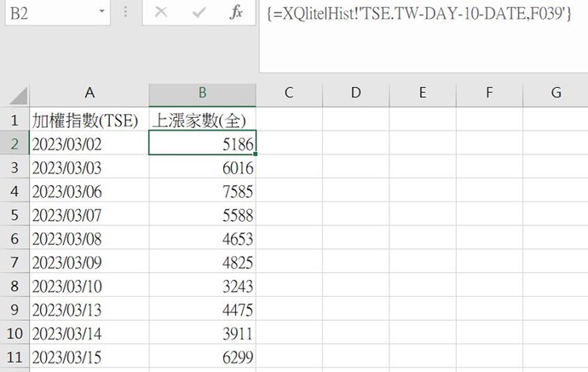Select row 6 header
This screenshot has width=588, height=372.
pyautogui.click(x=14, y=239)
